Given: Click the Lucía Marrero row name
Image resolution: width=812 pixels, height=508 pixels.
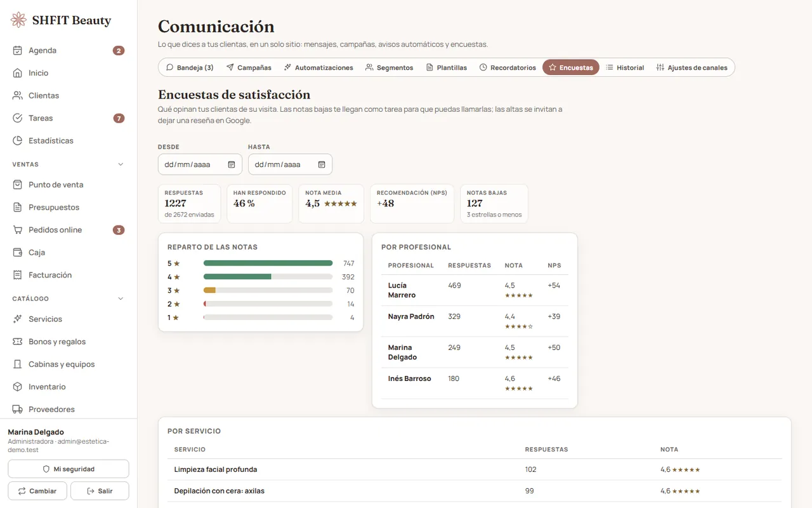Looking at the screenshot, I should click(x=402, y=290).
